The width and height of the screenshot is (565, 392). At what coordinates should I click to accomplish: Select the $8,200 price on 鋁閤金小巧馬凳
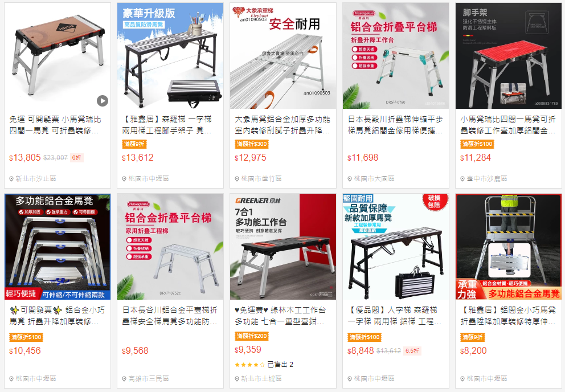click(473, 351)
